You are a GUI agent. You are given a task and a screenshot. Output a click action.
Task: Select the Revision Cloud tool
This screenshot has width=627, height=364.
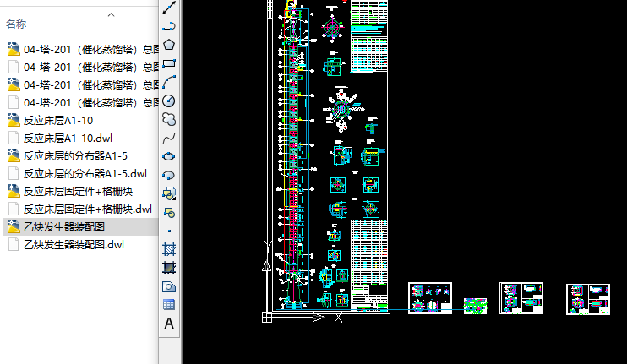(x=169, y=119)
